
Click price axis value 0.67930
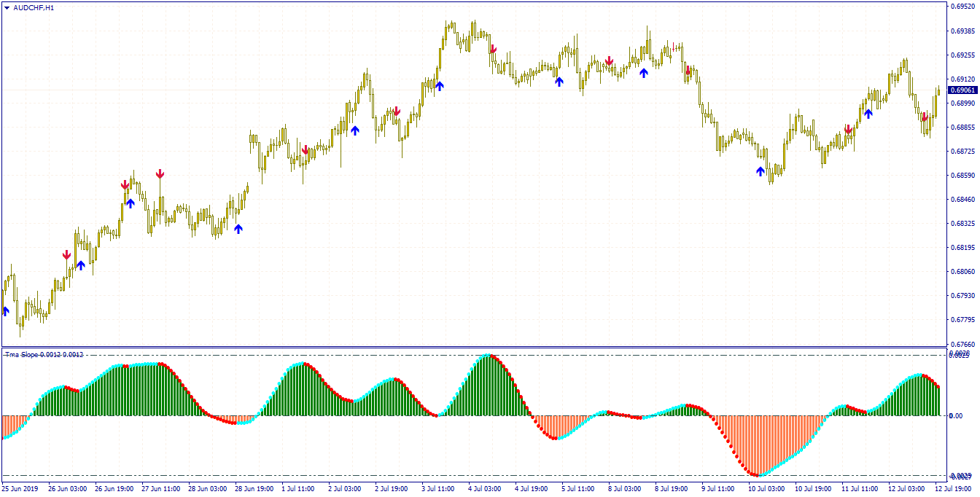[x=963, y=295]
